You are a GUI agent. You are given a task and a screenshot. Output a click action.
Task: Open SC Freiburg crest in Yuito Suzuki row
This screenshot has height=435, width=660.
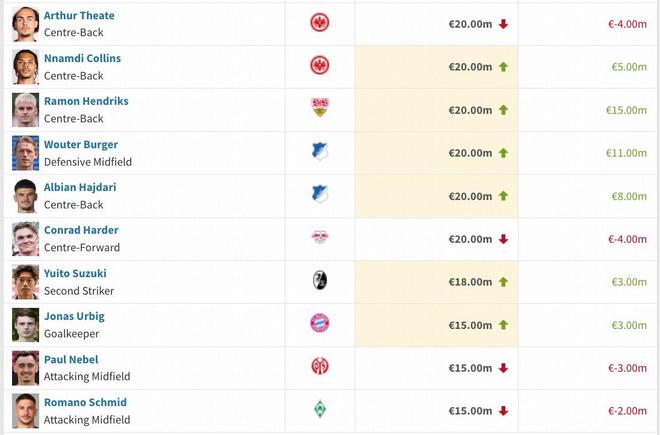(320, 281)
